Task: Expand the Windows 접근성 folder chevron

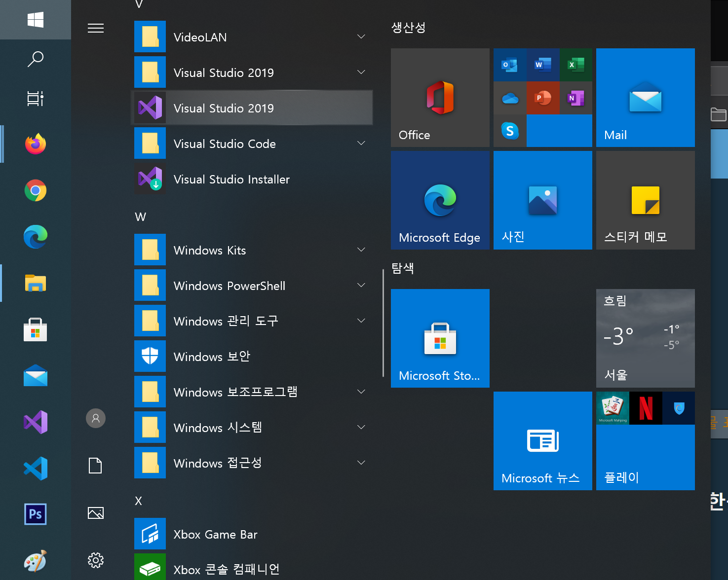Action: (x=361, y=463)
